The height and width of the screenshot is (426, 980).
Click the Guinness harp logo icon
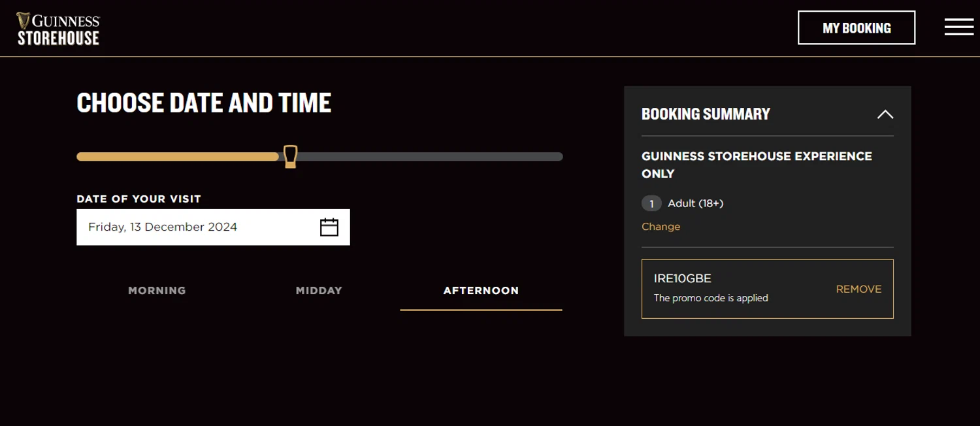pyautogui.click(x=24, y=21)
